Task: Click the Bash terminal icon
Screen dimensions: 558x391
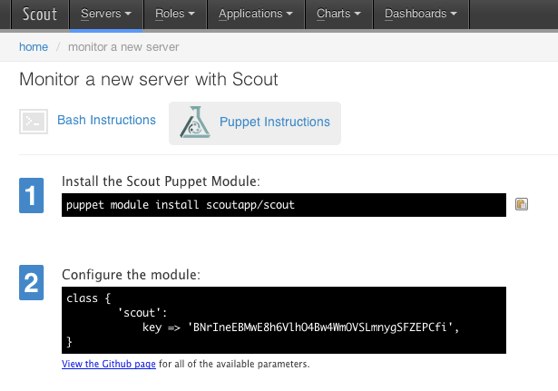Action: [33, 122]
